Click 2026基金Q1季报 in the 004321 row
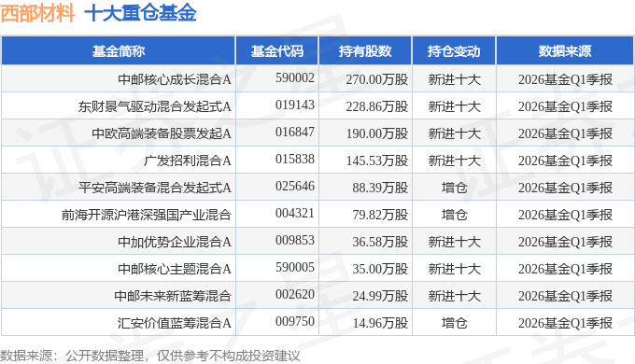 pos(565,215)
